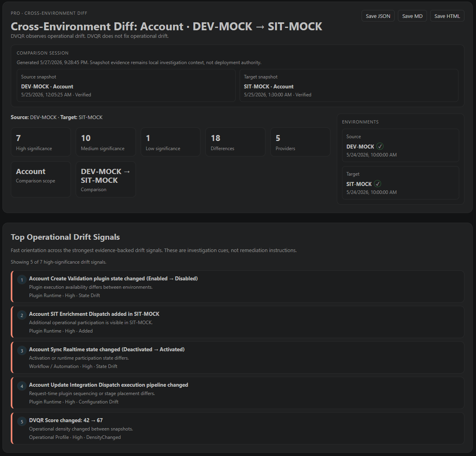Image resolution: width=476 pixels, height=456 pixels.
Task: Click 'Workflow / Automation · High · State Drift' tags
Action: click(x=73, y=366)
